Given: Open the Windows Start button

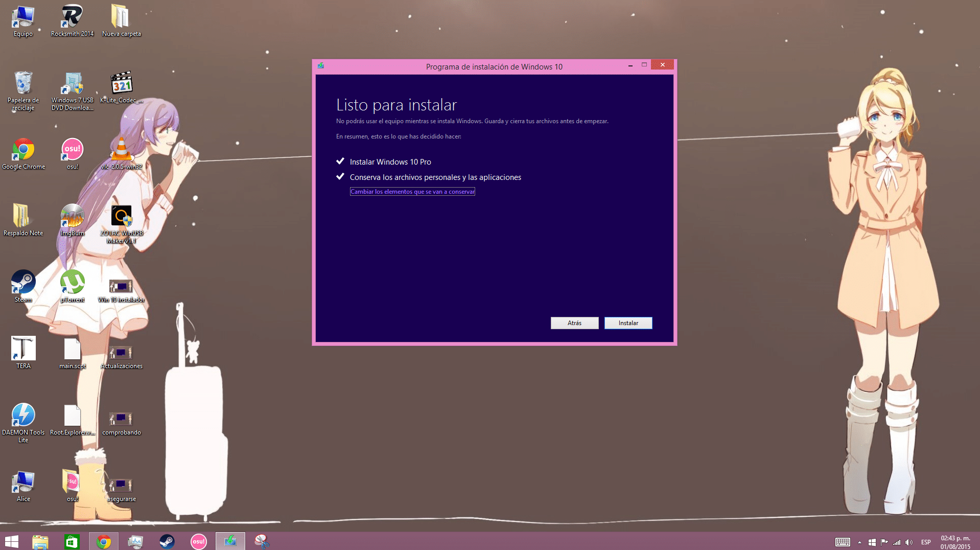Looking at the screenshot, I should (x=12, y=541).
